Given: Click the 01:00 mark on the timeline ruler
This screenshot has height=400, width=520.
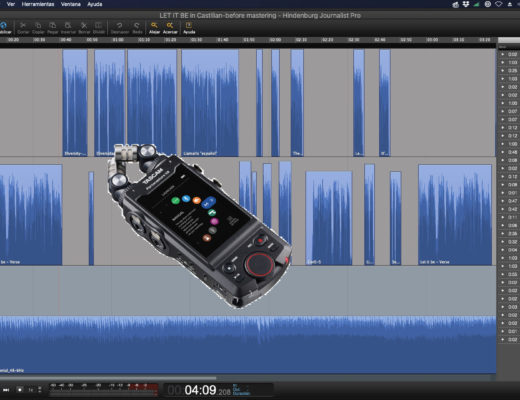Looking at the screenshot, I should [118, 40].
